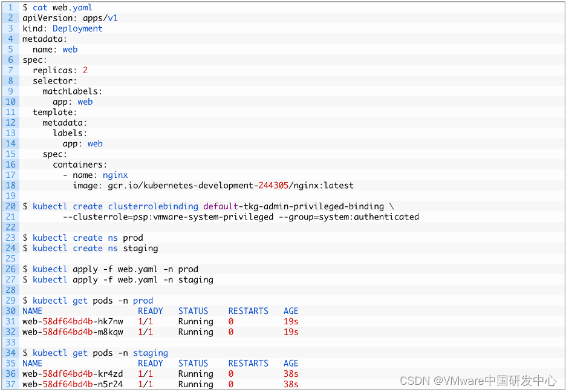Click 'kubectl apply -f web.yaml -n prod'
The image size is (566, 392).
115,269
